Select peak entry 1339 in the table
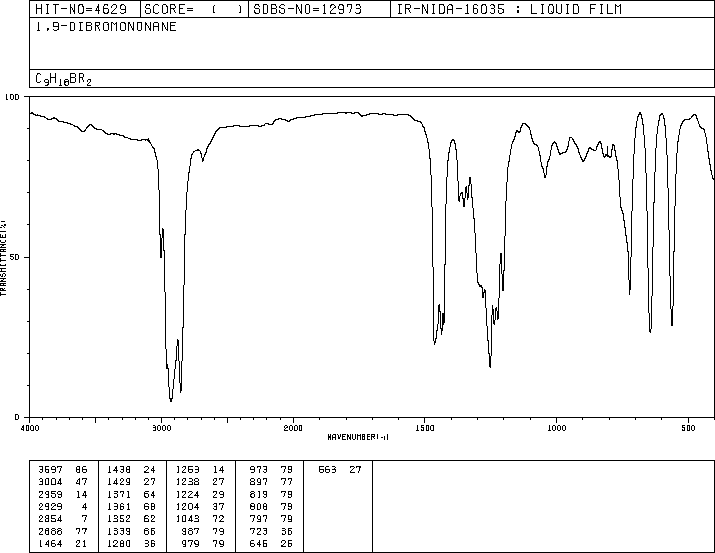715x553 pixels. pyautogui.click(x=131, y=531)
